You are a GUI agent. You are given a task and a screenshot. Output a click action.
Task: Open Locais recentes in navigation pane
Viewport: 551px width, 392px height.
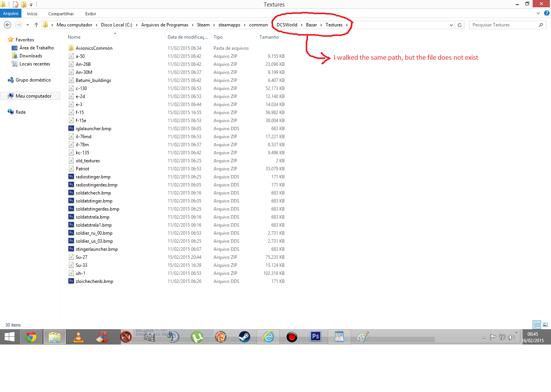click(x=34, y=64)
